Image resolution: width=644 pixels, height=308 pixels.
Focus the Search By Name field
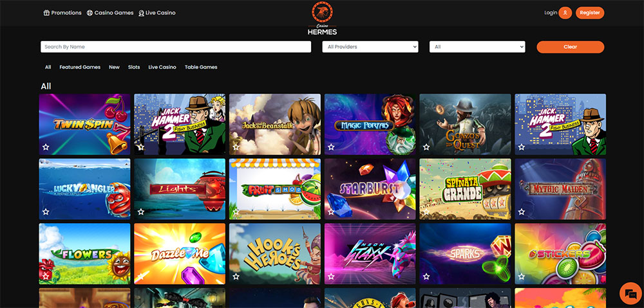point(176,47)
